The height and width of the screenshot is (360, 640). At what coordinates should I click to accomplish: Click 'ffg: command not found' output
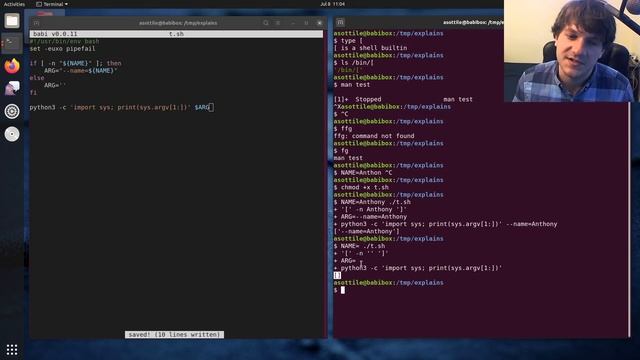tap(374, 136)
